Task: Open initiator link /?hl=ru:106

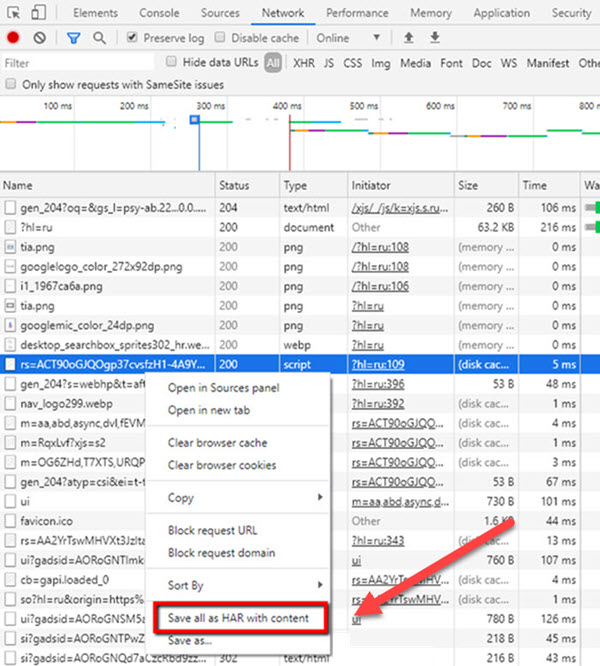Action: [x=380, y=286]
